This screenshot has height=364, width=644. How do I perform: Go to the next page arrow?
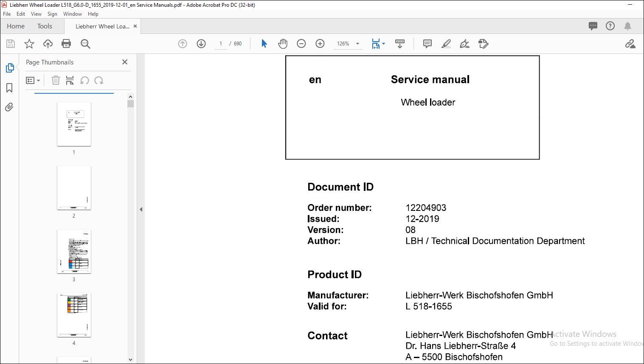201,44
